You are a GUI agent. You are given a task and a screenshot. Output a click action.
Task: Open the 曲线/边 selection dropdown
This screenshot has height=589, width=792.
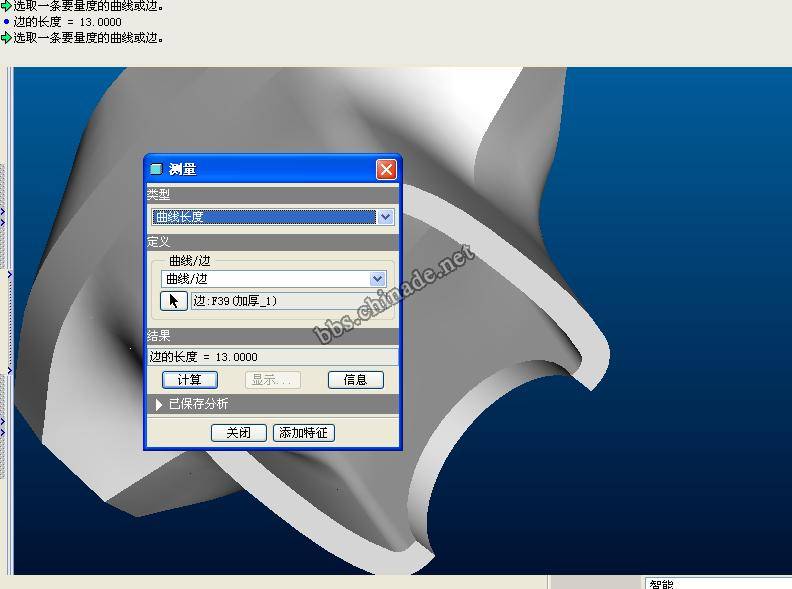coord(273,279)
